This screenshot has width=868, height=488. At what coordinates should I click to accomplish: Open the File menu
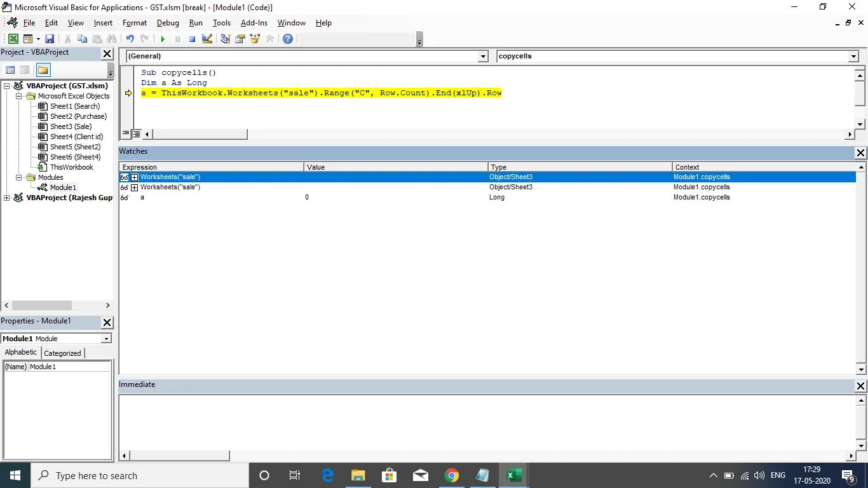click(29, 22)
